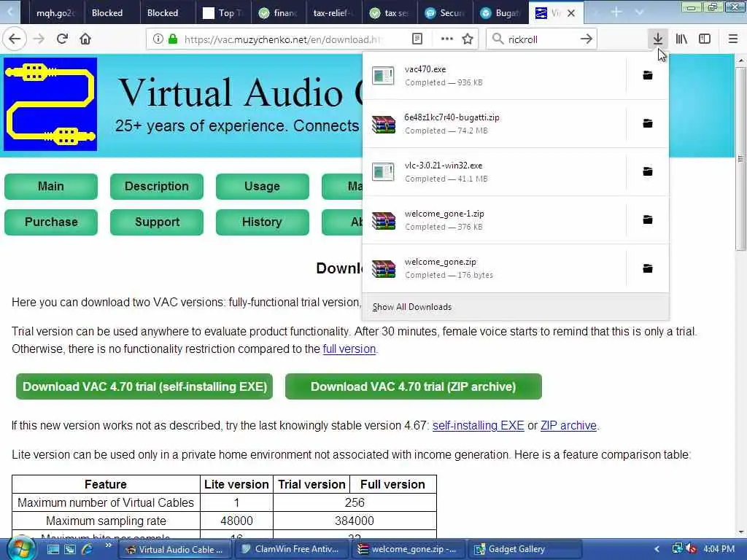
Task: Open the 6e48z1kc7r40-bugatti.zip download entry
Action: point(495,123)
